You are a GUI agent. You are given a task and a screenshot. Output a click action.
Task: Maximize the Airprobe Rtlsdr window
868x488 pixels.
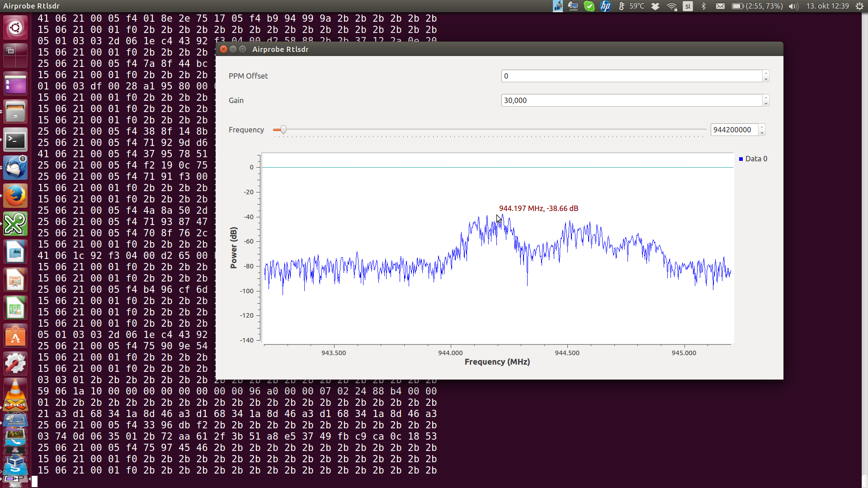tap(243, 49)
